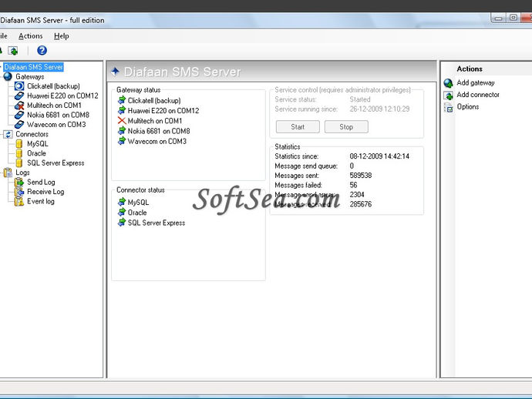
Task: Click the Add gateway globe icon
Action: coord(449,83)
